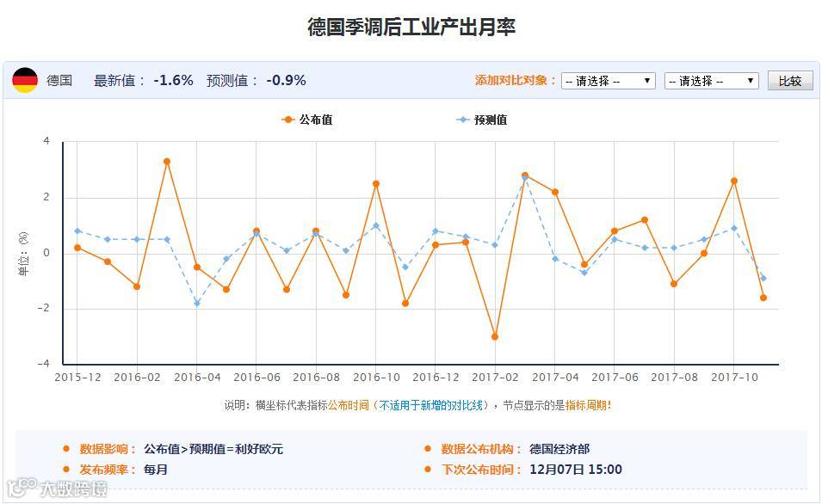This screenshot has height=504, width=822.
Task: Click the German flag icon
Action: pyautogui.click(x=25, y=80)
